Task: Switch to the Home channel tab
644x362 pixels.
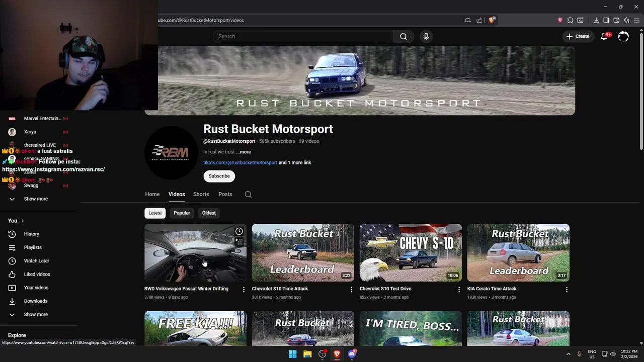Action: (x=152, y=194)
